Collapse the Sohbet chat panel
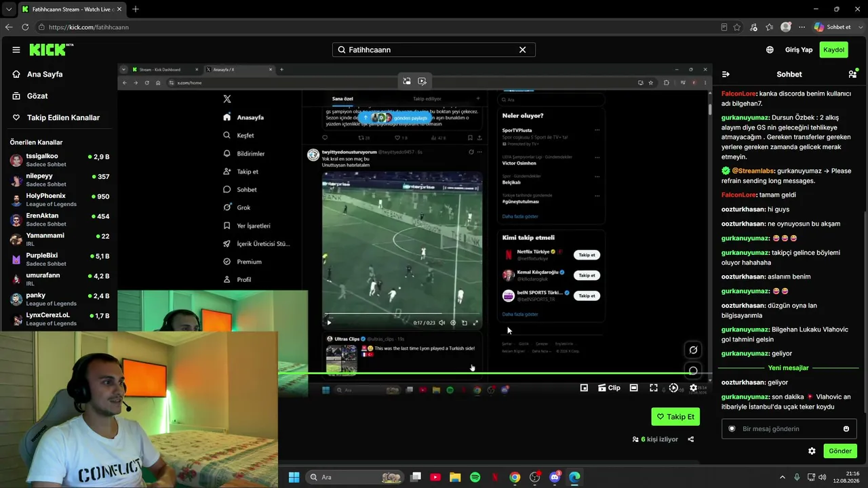Viewport: 868px width, 488px height. (x=726, y=74)
